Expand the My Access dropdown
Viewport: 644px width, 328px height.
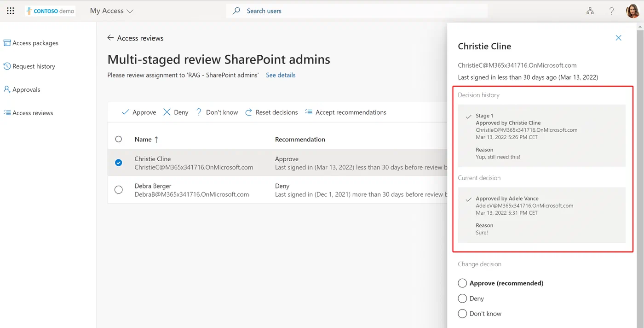(x=112, y=11)
